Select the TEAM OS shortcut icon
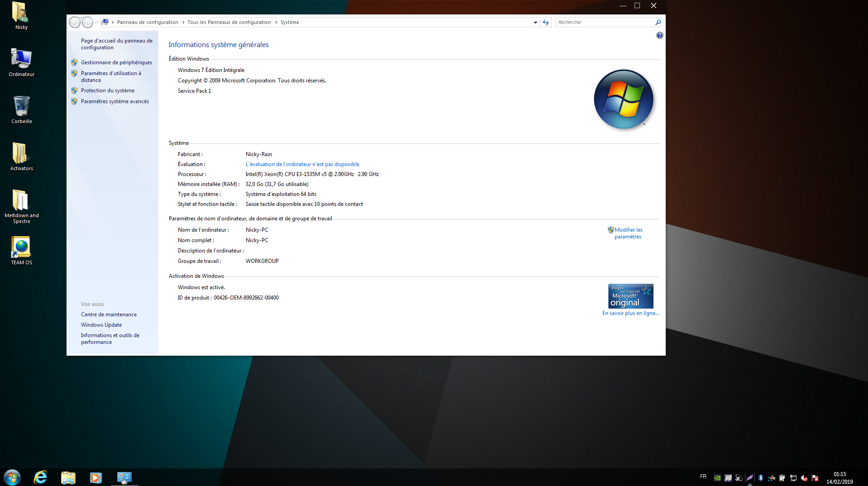Image resolution: width=868 pixels, height=486 pixels. click(21, 251)
